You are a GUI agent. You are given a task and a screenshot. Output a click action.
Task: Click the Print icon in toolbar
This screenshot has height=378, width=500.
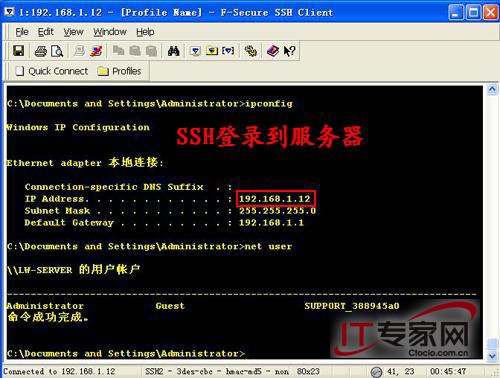[41, 51]
